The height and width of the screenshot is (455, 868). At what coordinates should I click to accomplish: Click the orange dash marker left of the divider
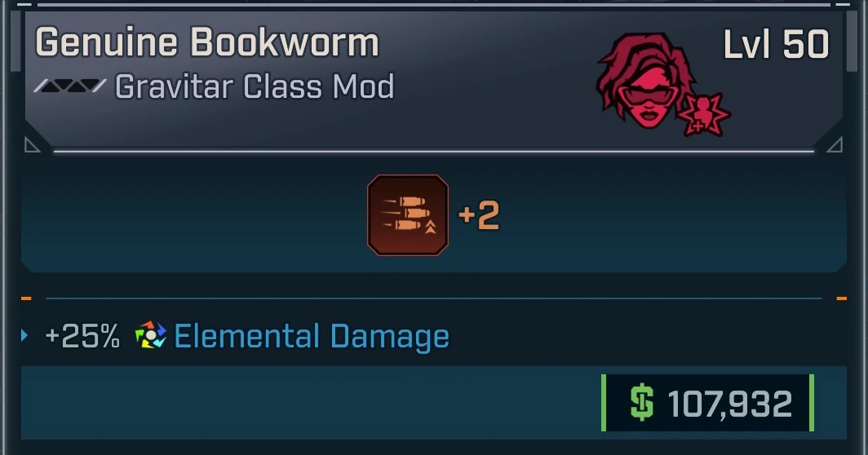[26, 298]
